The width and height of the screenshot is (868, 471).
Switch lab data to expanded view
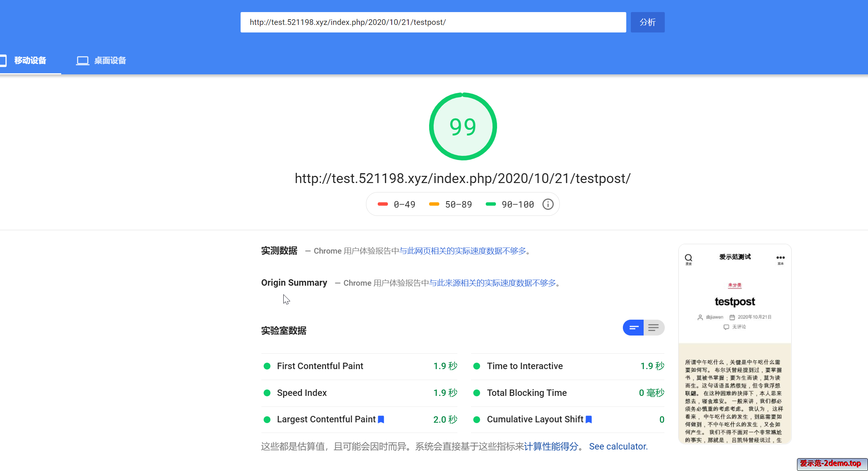(x=654, y=328)
